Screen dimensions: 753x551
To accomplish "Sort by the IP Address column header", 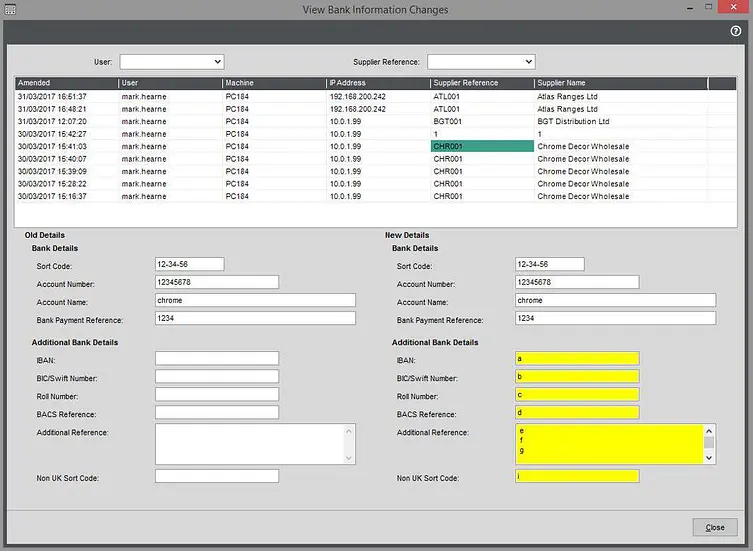I will [x=378, y=83].
